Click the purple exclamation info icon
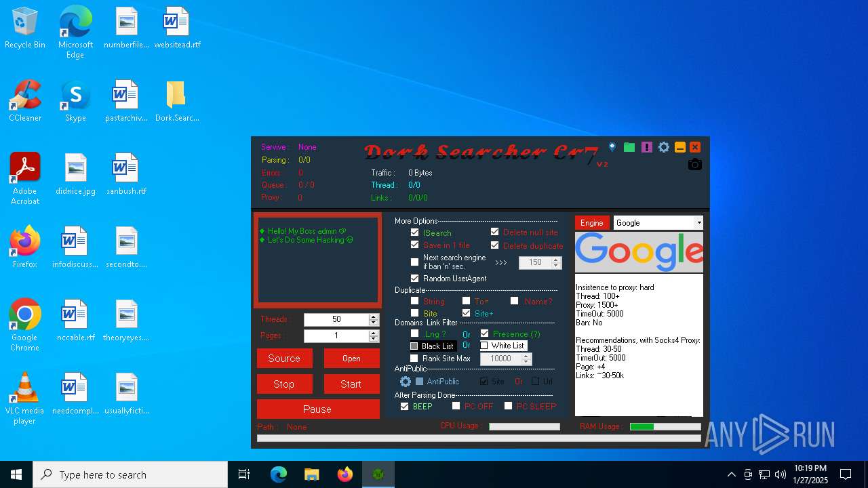868x488 pixels. point(647,147)
